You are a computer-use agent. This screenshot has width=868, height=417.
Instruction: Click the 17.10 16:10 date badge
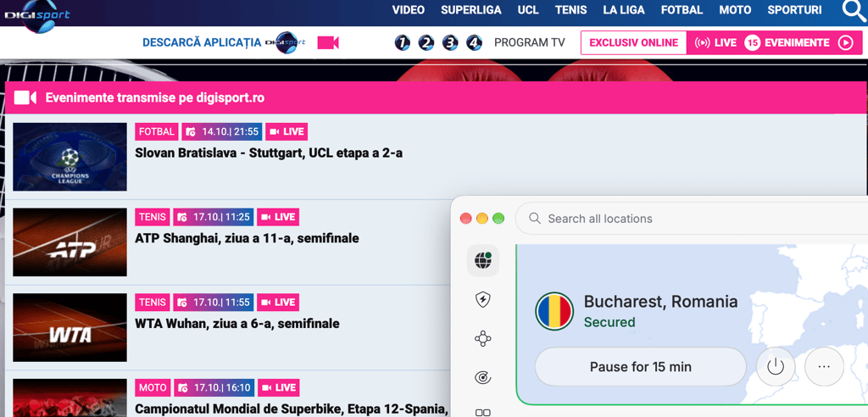pyautogui.click(x=214, y=387)
